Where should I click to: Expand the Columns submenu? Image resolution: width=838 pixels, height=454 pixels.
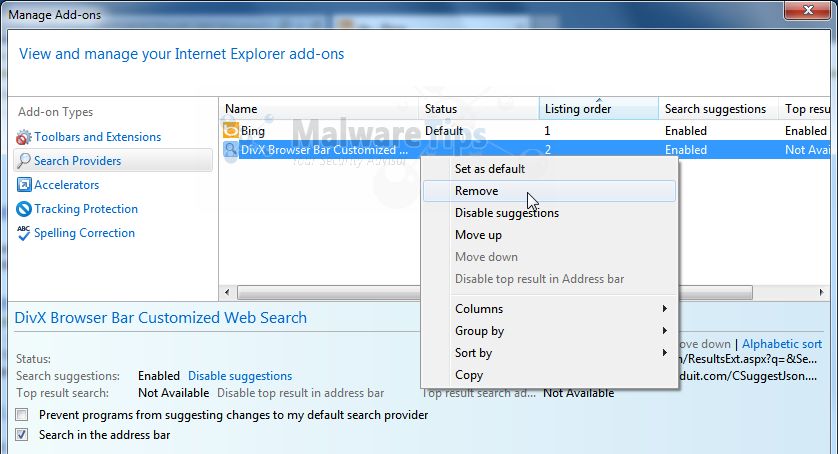[549, 309]
